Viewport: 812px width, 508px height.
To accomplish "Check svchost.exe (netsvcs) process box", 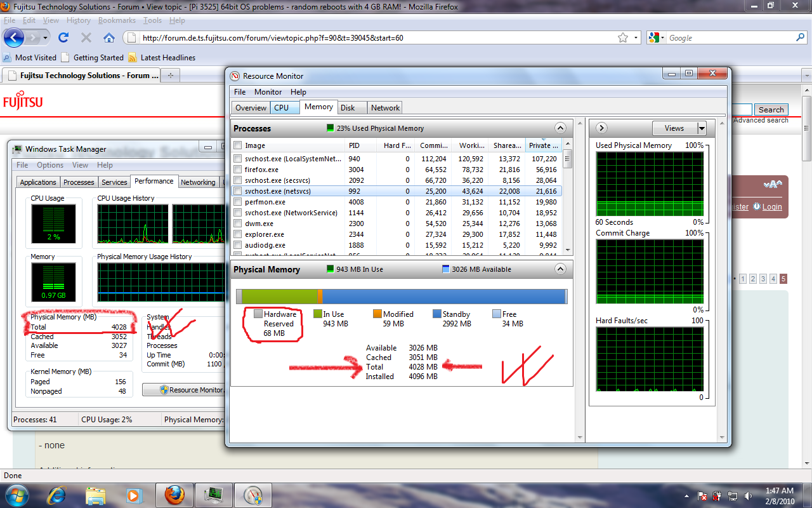I will pos(238,190).
